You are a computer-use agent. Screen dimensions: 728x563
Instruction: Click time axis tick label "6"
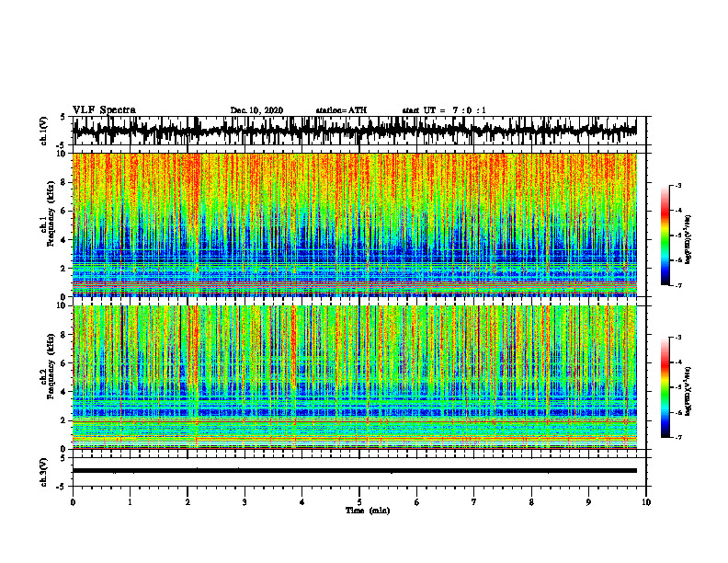click(x=417, y=502)
